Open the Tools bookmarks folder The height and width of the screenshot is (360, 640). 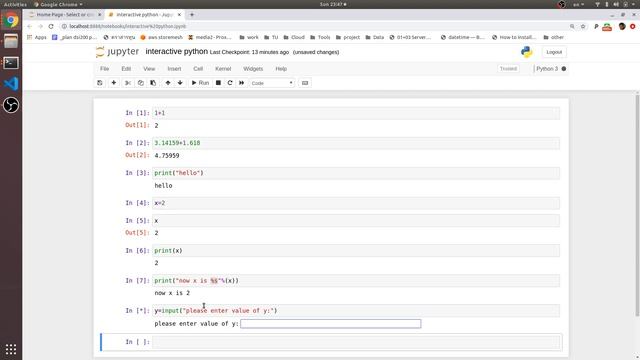coord(320,37)
